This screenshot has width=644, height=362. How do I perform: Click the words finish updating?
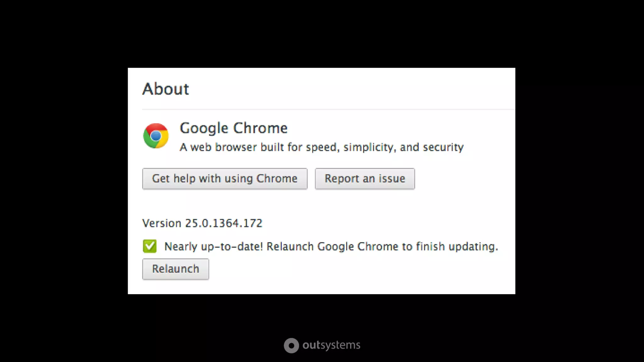point(457,247)
